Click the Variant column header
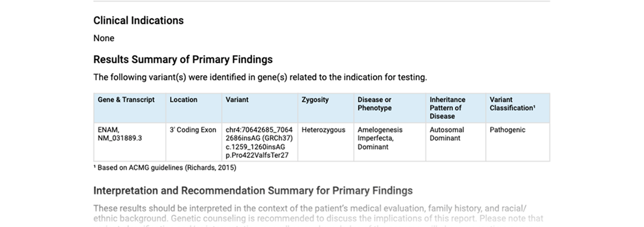 tap(237, 100)
